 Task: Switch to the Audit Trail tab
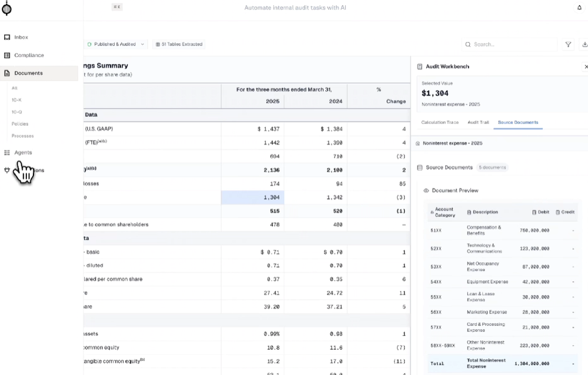[x=478, y=122]
